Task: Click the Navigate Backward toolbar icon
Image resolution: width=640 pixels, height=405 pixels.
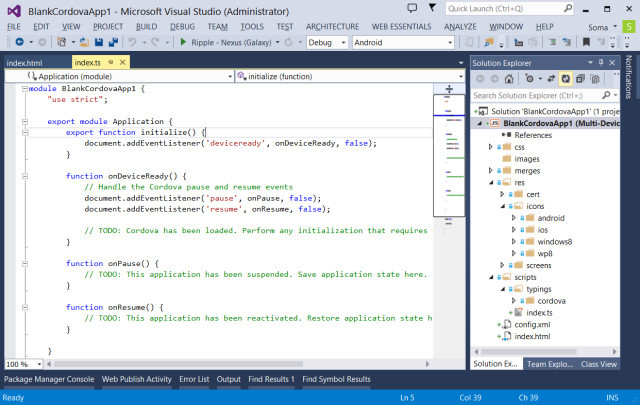Action: pyautogui.click(x=19, y=42)
